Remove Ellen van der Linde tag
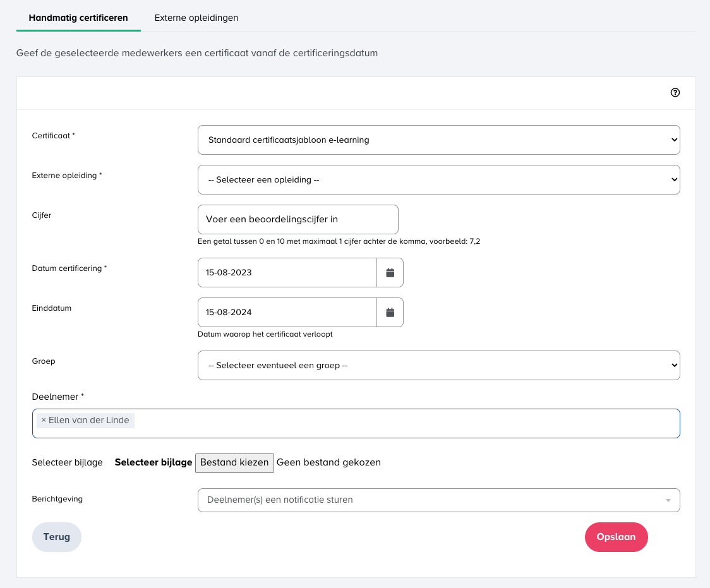Screen dimensions: 710x588 click(x=44, y=421)
